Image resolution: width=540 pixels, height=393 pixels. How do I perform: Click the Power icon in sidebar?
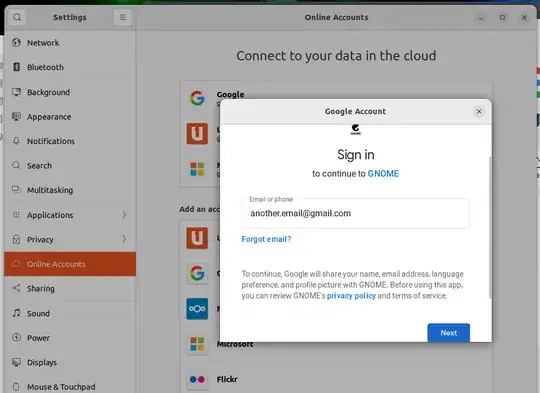point(16,338)
